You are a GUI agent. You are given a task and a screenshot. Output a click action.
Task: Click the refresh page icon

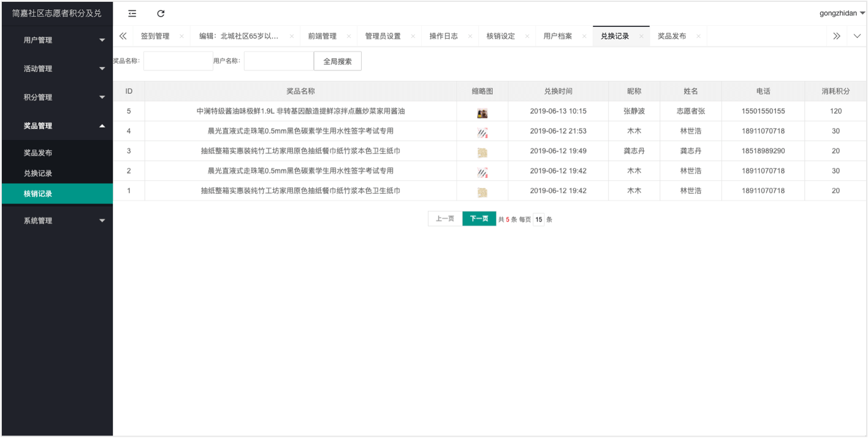point(161,13)
